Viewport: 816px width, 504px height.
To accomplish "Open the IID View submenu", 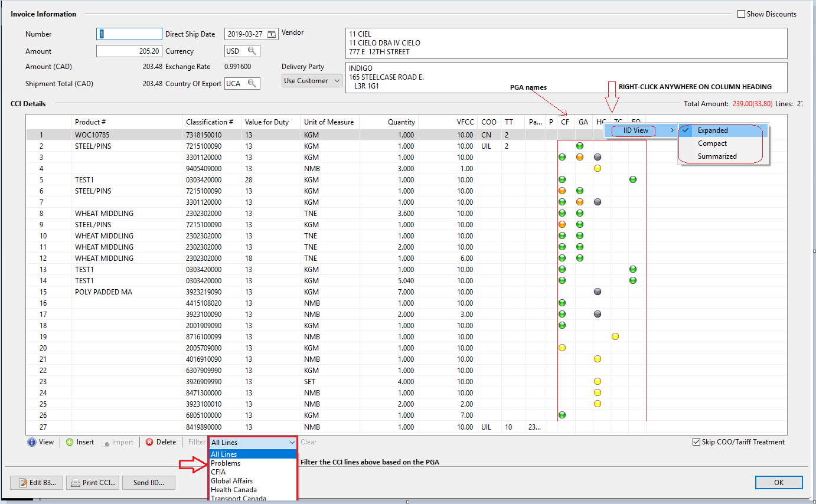I will tap(641, 130).
